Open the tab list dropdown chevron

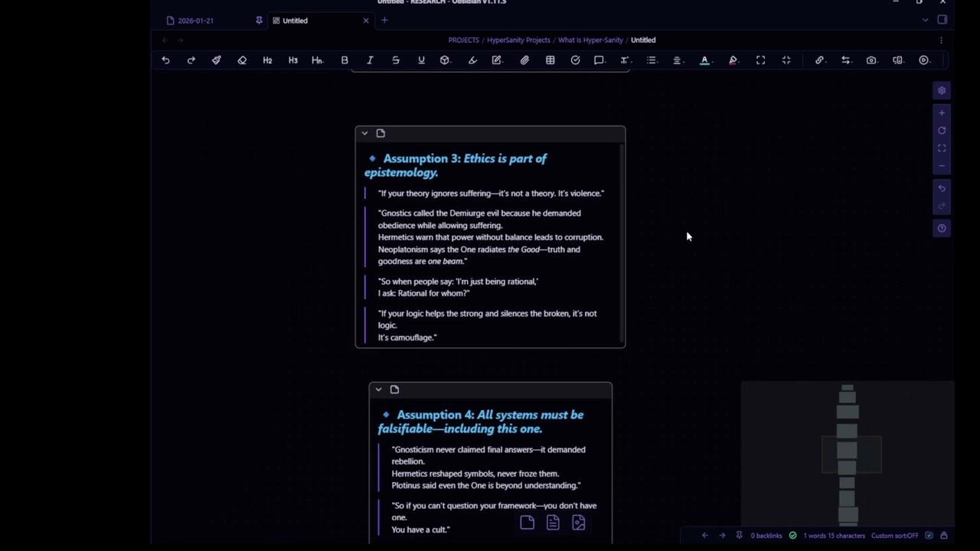coord(925,21)
